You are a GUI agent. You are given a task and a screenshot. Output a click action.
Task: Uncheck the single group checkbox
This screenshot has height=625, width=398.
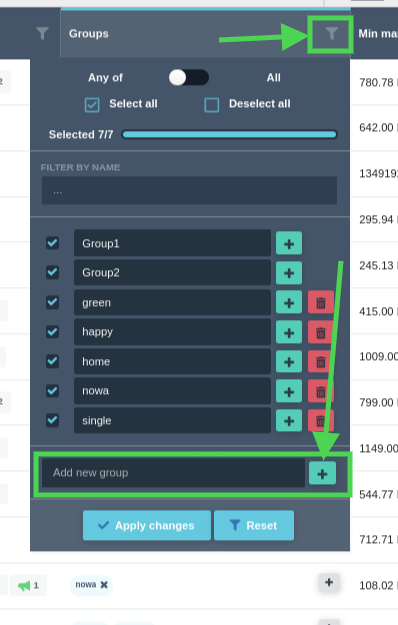[53, 420]
